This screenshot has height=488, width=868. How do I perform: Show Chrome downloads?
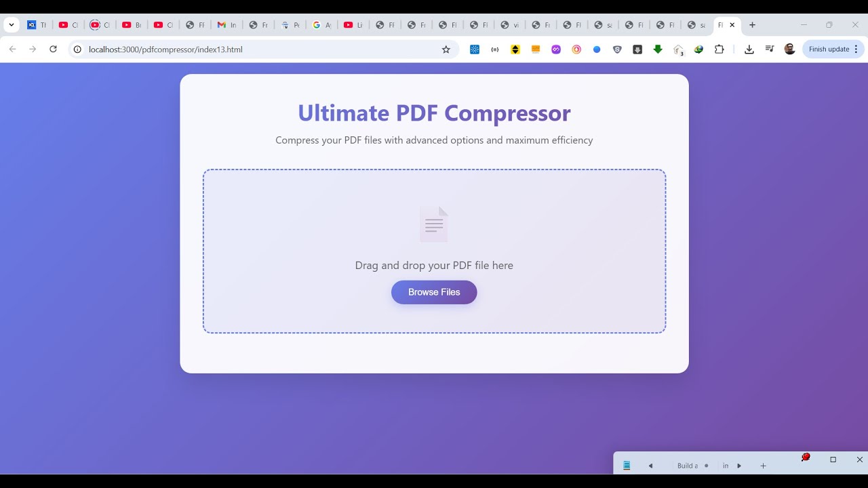[x=749, y=49]
